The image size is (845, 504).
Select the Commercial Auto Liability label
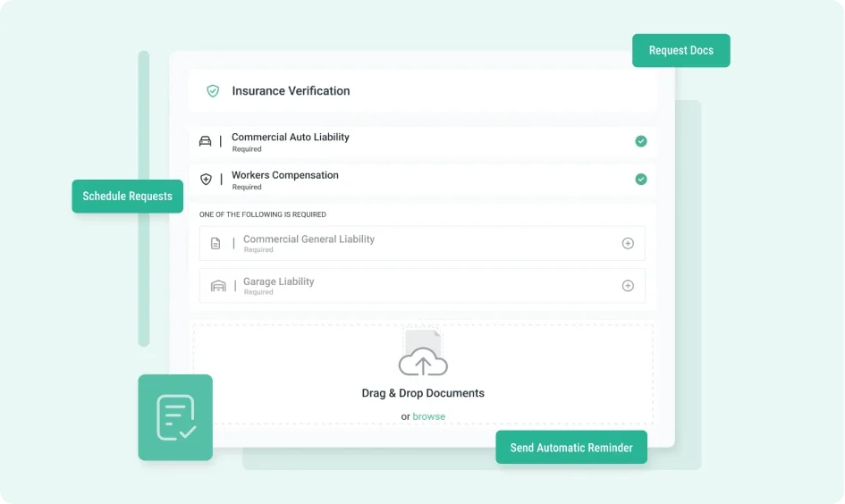[x=291, y=138]
